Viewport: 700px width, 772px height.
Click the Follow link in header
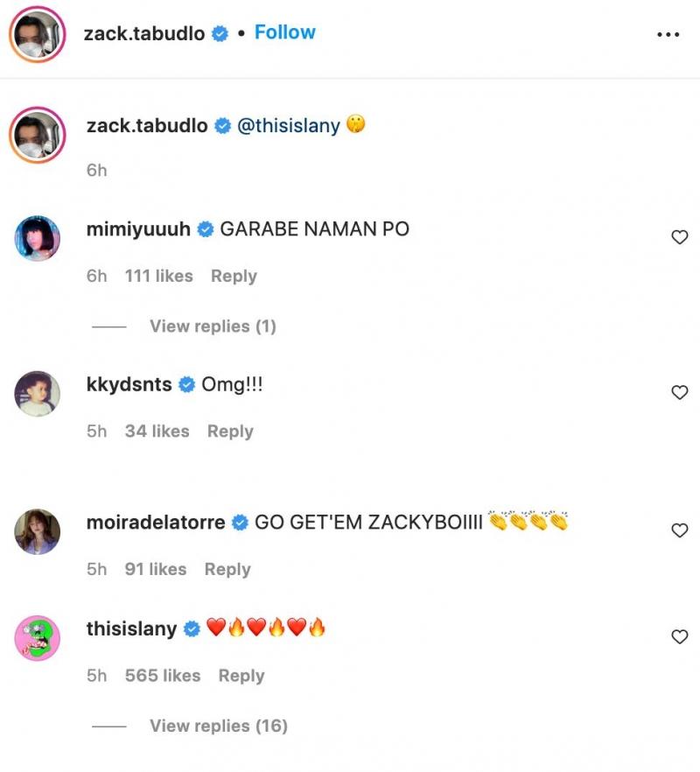(284, 32)
